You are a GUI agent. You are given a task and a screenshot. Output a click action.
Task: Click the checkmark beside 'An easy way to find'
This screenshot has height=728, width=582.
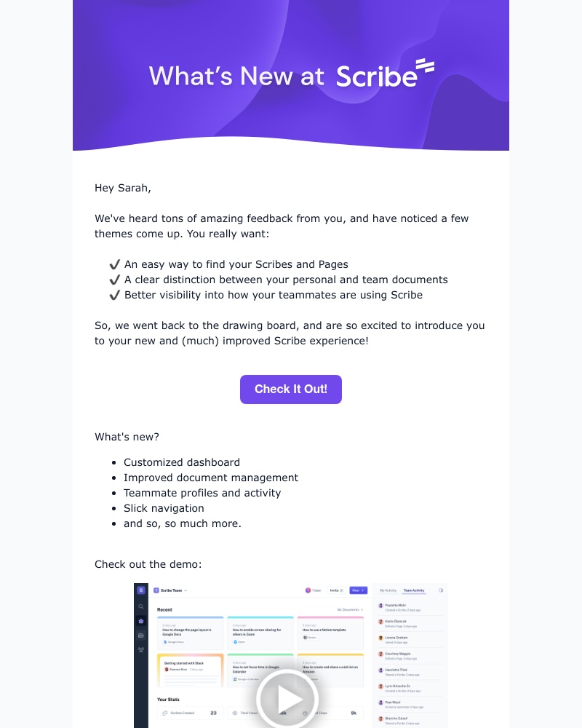(114, 264)
